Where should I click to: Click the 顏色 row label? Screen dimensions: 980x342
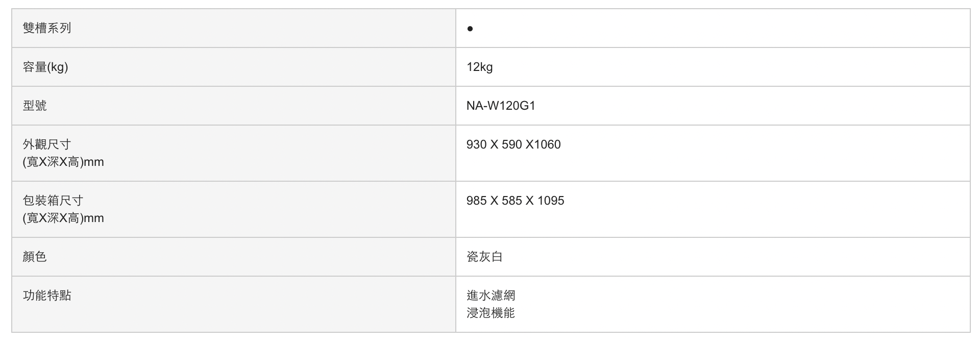pos(35,257)
